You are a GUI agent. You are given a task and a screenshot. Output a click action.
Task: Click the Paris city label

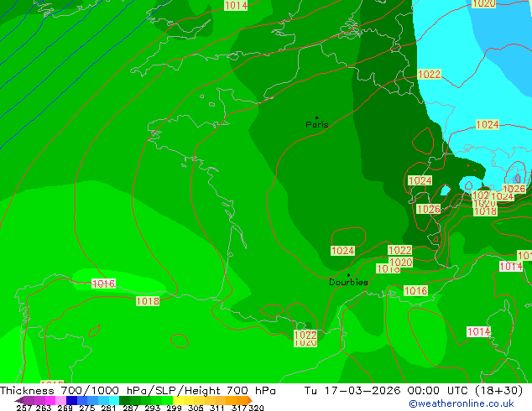tap(317, 124)
